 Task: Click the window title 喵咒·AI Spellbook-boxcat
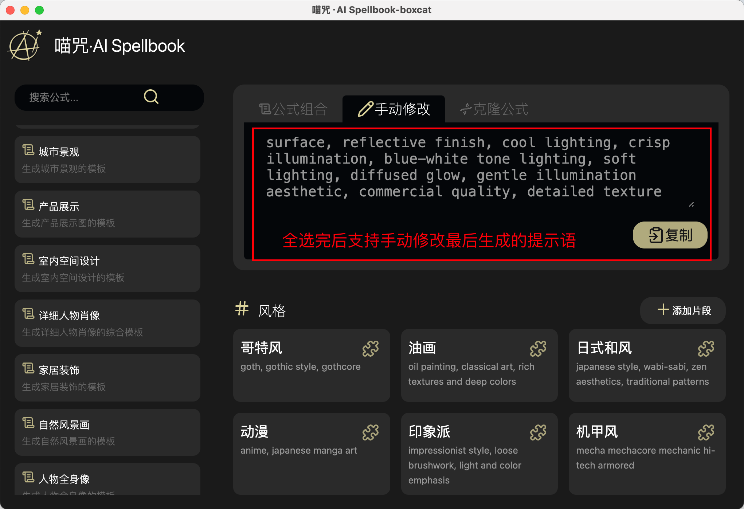[x=372, y=10]
